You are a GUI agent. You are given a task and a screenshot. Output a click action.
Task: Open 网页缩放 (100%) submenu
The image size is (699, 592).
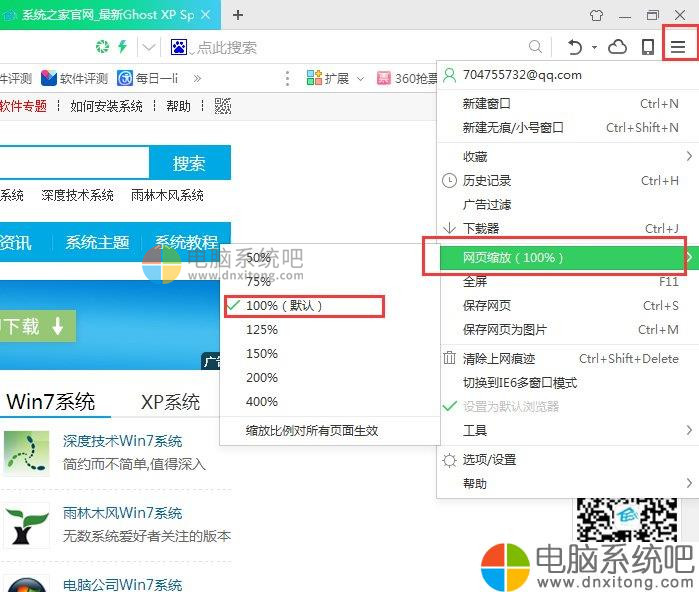(567, 257)
